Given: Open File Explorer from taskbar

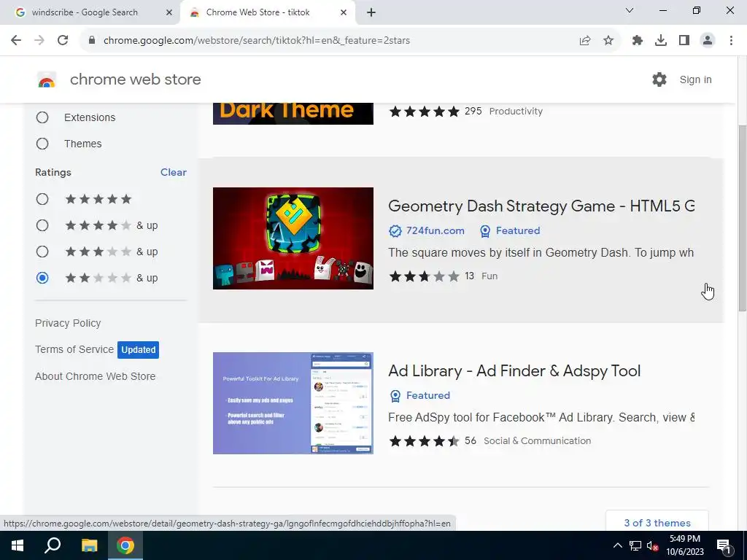Looking at the screenshot, I should pos(89,545).
